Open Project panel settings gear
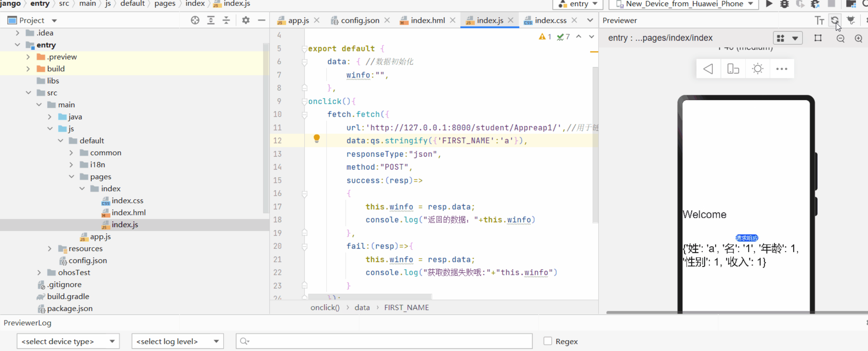868x351 pixels. (x=246, y=20)
